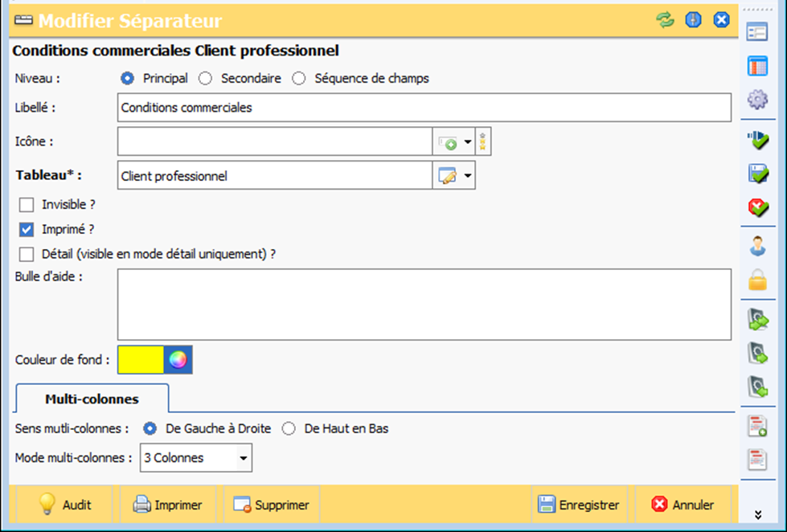Choose De Haut en Bas direction

pos(289,428)
